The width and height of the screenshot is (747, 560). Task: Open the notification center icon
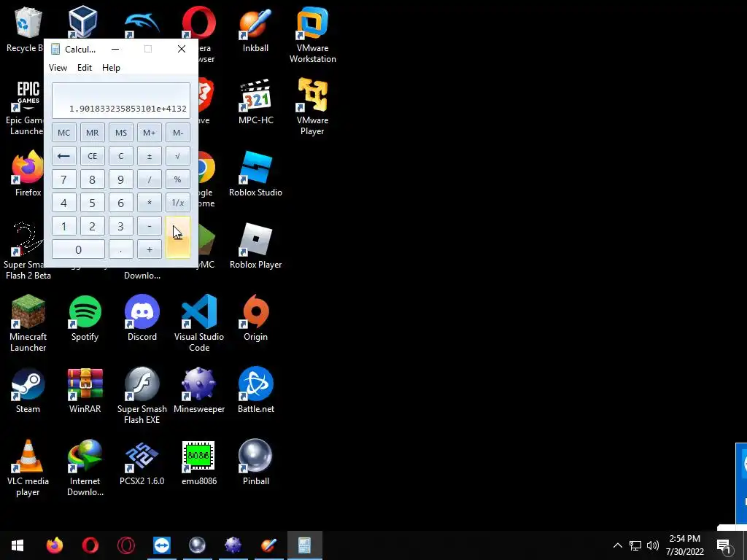point(724,546)
